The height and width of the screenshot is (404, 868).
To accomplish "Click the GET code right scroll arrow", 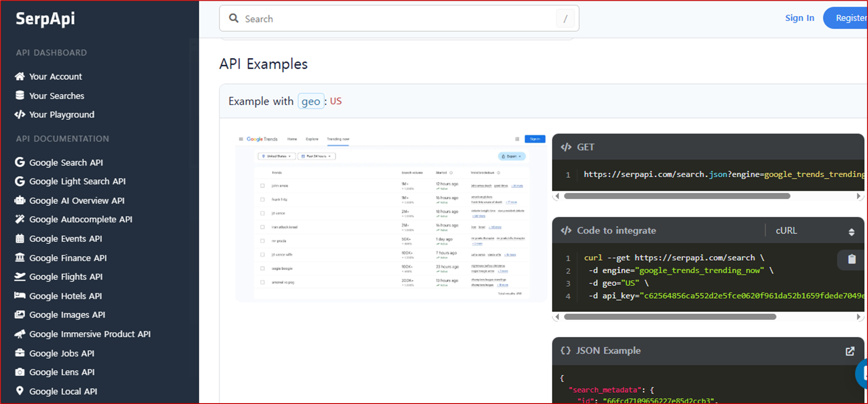I will point(858,196).
